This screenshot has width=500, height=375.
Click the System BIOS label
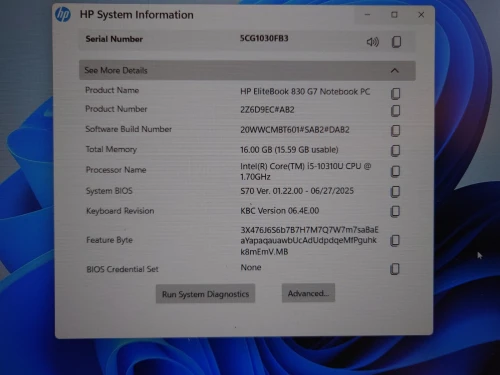[x=109, y=191]
